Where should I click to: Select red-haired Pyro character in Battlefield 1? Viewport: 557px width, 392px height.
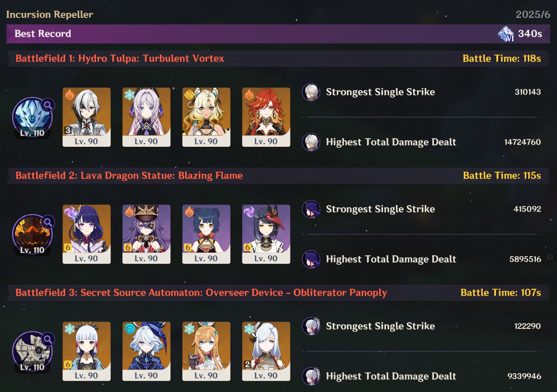pos(266,117)
